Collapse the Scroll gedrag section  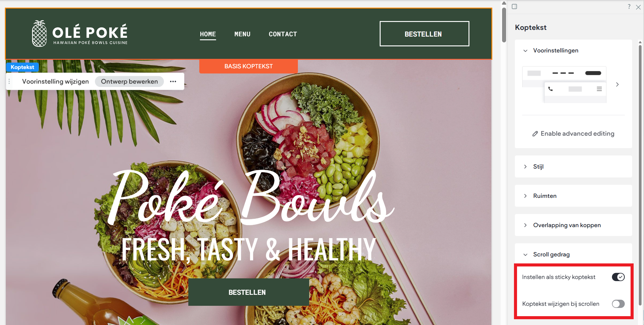pos(525,255)
